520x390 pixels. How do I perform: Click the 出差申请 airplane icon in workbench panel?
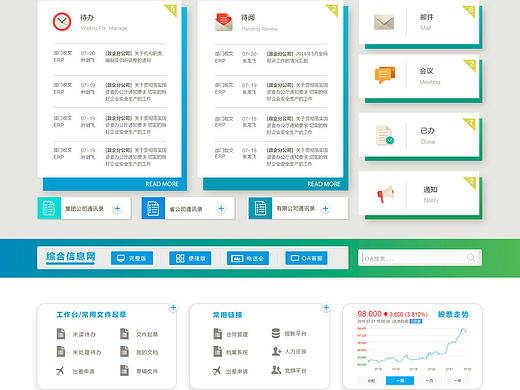(60, 370)
